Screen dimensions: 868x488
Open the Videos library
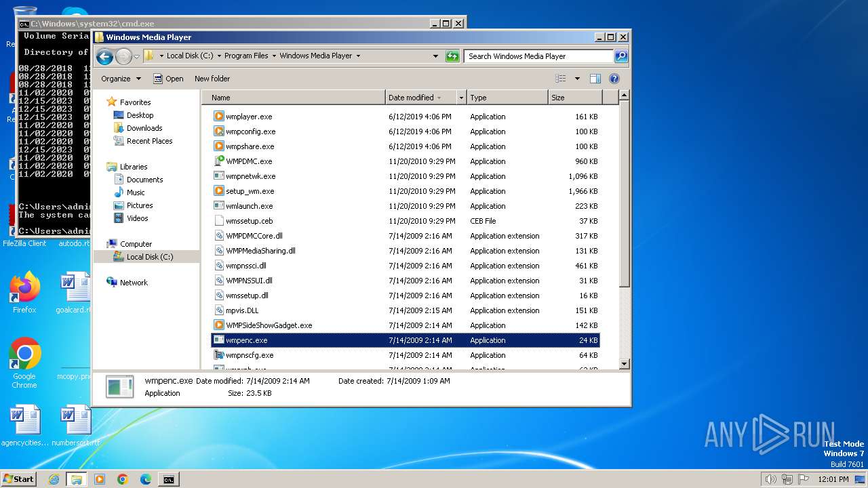(137, 218)
